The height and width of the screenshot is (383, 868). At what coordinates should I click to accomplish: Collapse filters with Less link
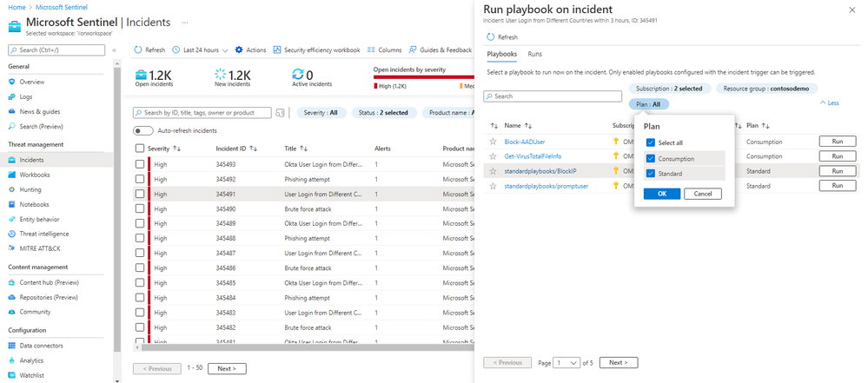[x=829, y=103]
